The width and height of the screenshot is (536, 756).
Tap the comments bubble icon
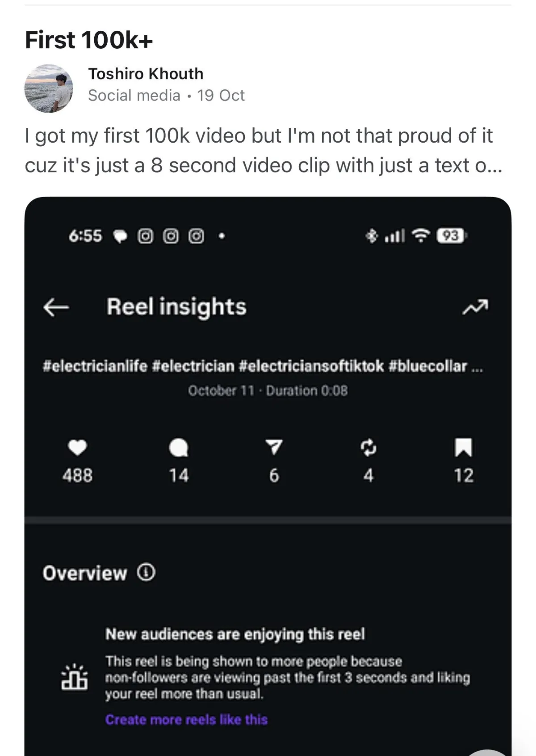[x=179, y=448]
